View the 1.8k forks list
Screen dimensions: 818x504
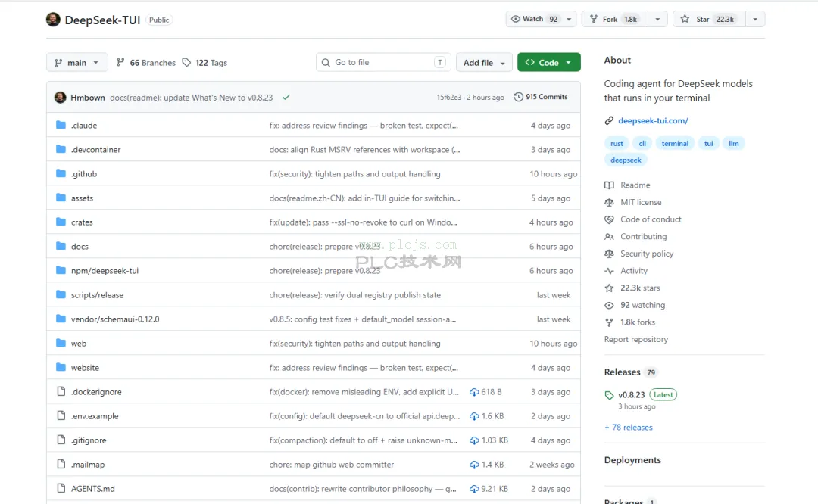[638, 322]
